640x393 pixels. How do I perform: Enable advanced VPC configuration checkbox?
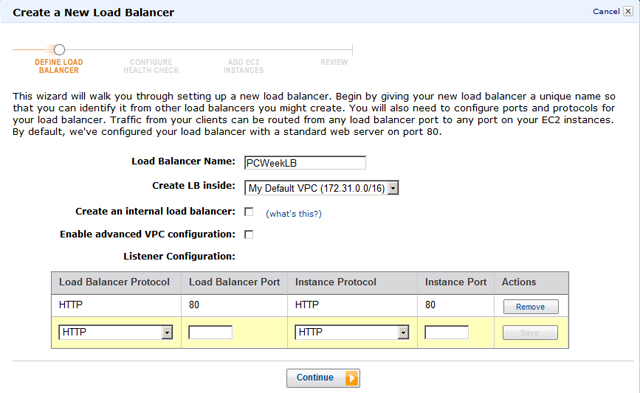(249, 234)
